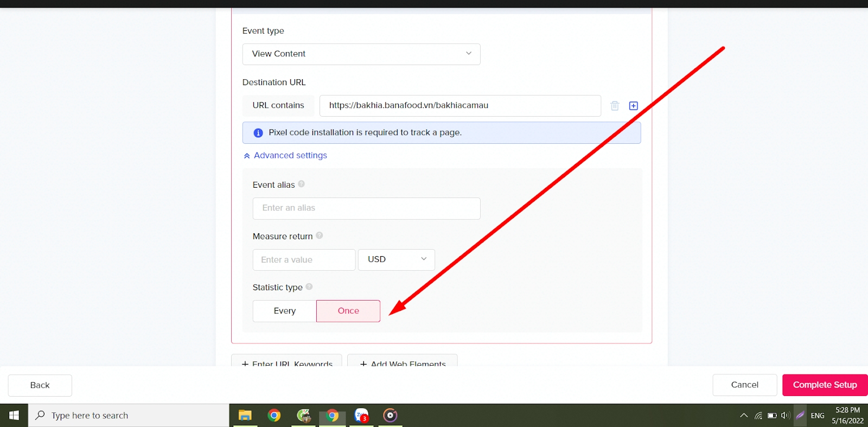868x427 pixels.
Task: Open URL contains rule dropdown
Action: pyautogui.click(x=278, y=106)
